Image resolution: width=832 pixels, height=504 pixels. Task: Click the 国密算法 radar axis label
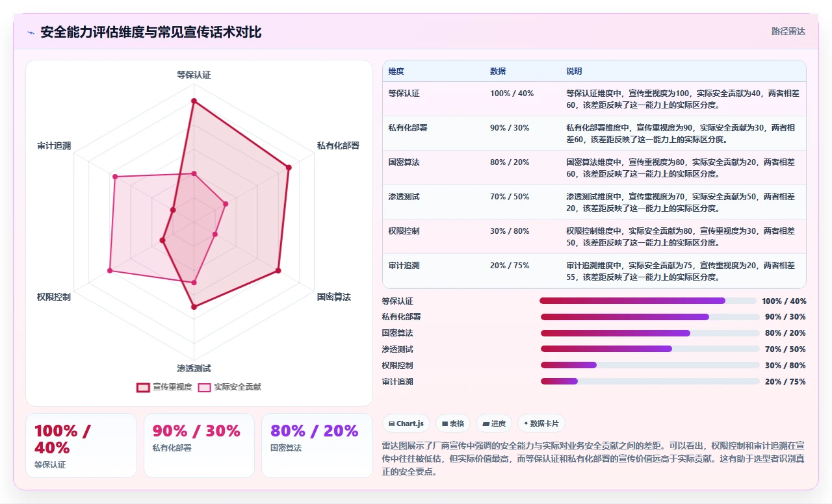tap(333, 297)
